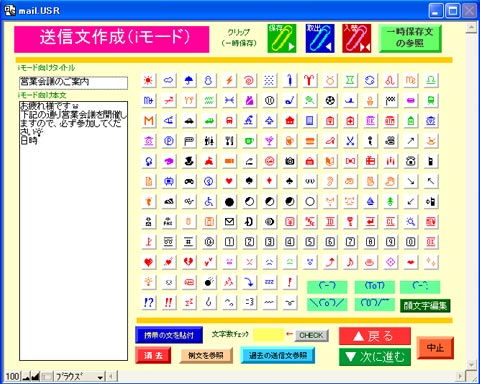Insert the wheelchair emoji icon
This screenshot has width=480, height=384.
(209, 202)
